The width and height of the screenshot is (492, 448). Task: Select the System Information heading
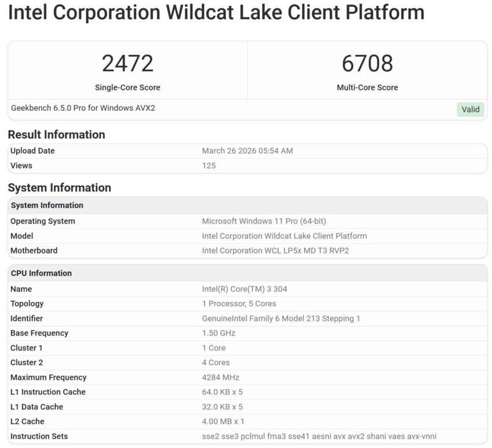coord(60,188)
